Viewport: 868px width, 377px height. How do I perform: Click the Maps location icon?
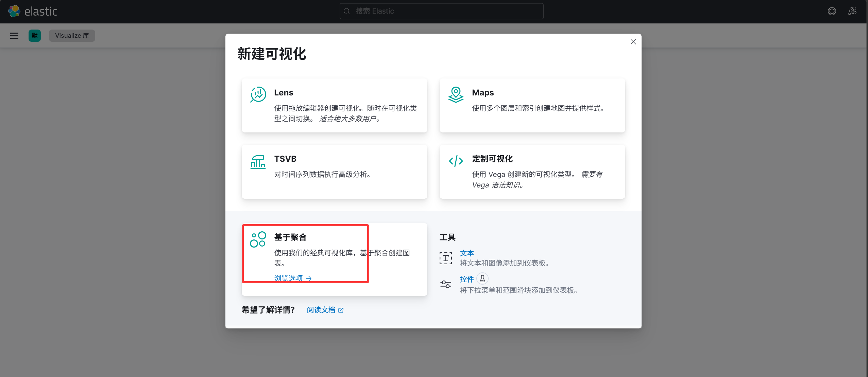(x=456, y=94)
